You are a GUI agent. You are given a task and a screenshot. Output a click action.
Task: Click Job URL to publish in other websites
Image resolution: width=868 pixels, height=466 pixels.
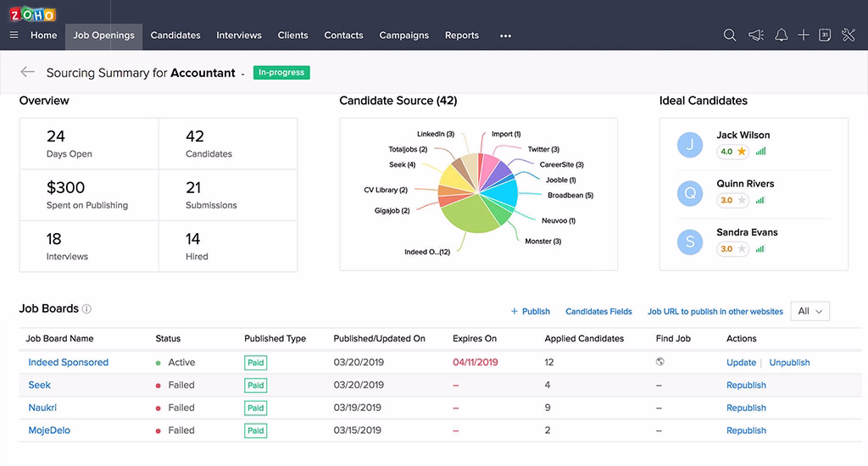[x=715, y=312]
